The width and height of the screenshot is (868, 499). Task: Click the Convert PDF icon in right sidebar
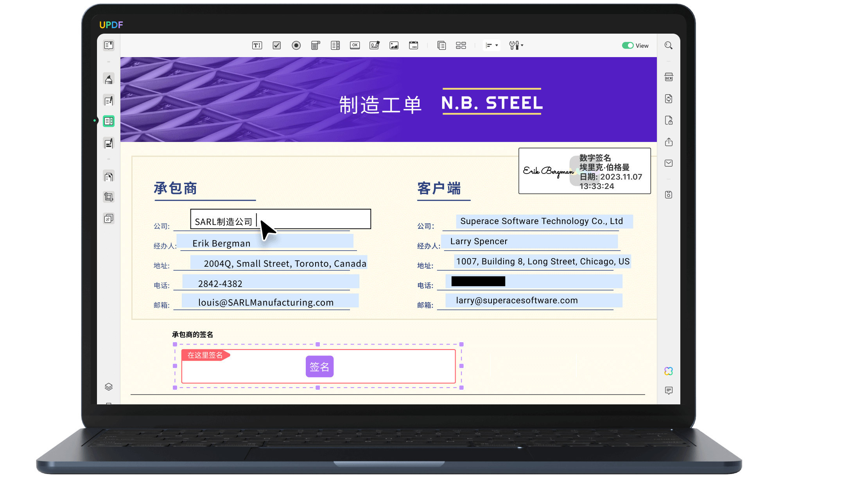[x=669, y=99]
